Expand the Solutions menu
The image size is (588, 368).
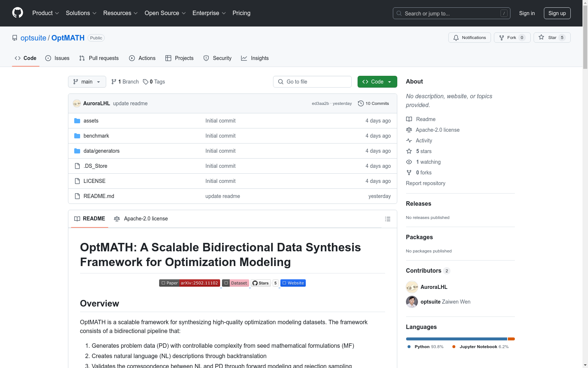pyautogui.click(x=81, y=13)
